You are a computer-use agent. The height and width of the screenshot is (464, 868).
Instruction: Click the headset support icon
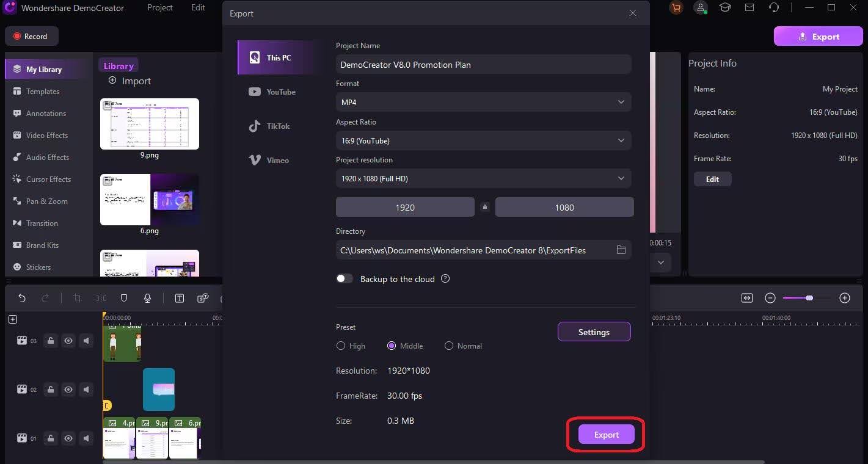tap(774, 8)
